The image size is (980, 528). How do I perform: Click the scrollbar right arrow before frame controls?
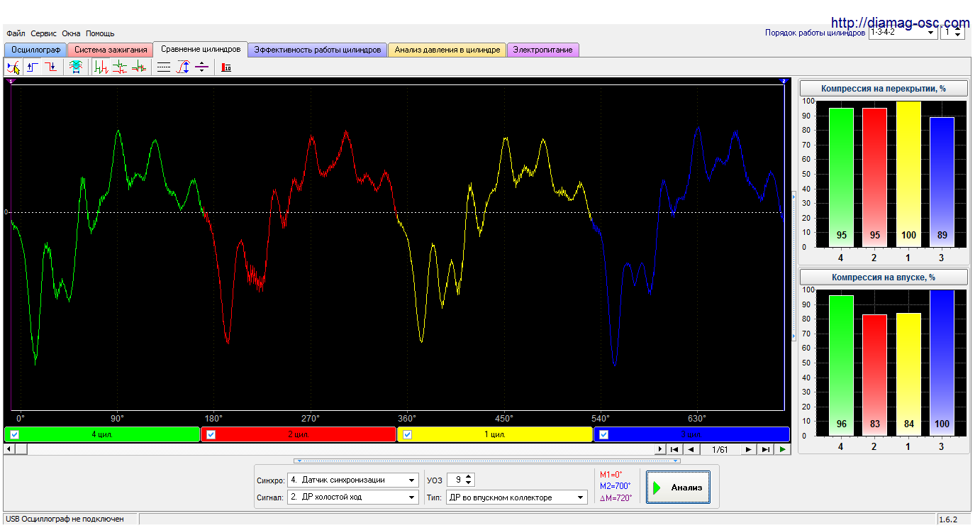pyautogui.click(x=660, y=449)
